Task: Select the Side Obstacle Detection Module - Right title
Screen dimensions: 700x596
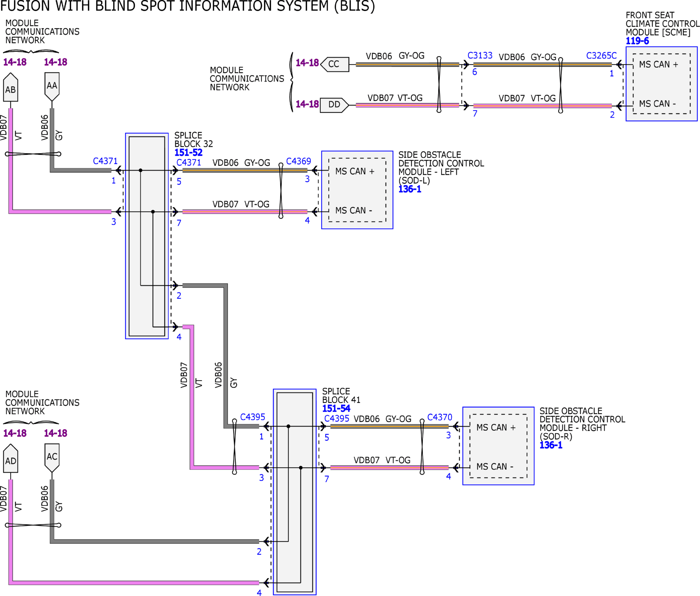Action: point(582,424)
